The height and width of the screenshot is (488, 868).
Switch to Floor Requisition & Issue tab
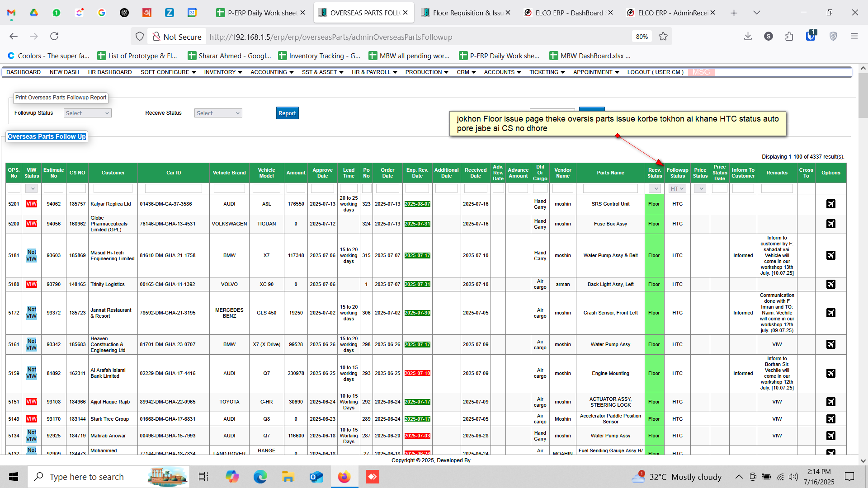[466, 13]
